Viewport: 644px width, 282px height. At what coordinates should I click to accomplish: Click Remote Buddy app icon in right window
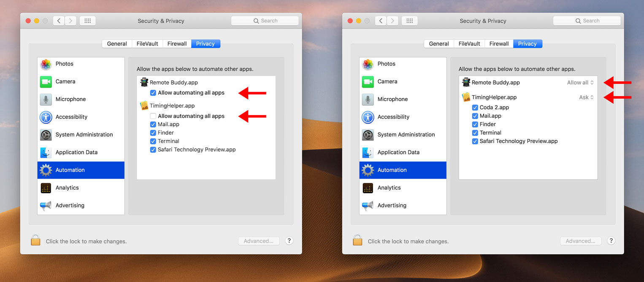pyautogui.click(x=466, y=82)
